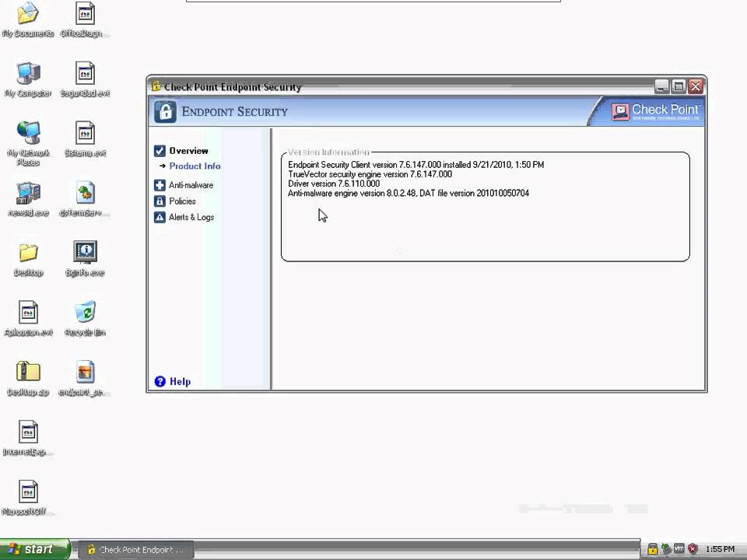The image size is (747, 560).
Task: Select the endpoint_se installer desktop icon
Action: click(85, 378)
